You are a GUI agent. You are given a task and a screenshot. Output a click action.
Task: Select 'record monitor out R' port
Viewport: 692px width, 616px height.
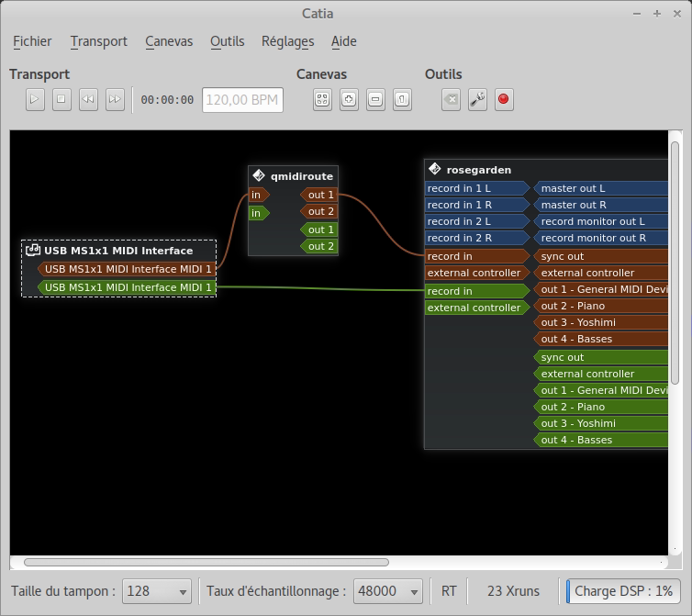click(x=601, y=238)
